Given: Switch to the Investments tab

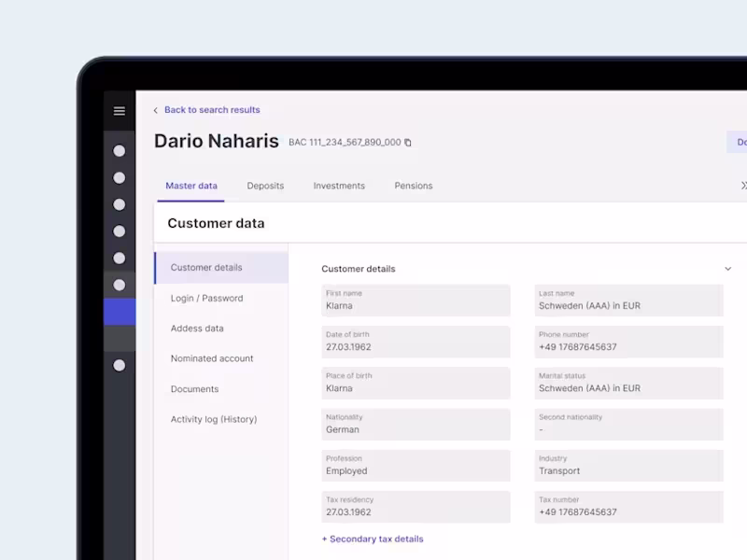Looking at the screenshot, I should click(338, 186).
